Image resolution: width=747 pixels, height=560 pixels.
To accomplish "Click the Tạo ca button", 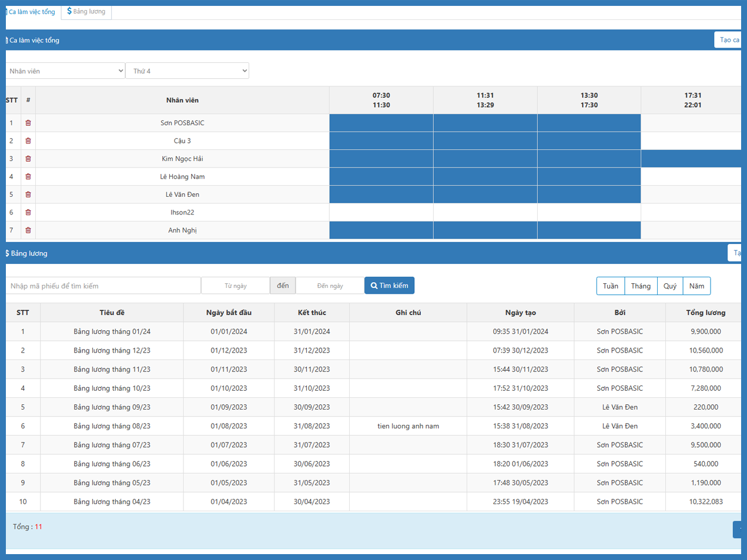I will [729, 40].
